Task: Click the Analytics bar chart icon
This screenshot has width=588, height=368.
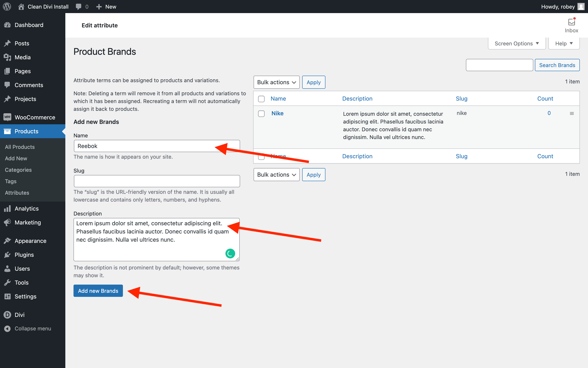Action: click(x=8, y=209)
